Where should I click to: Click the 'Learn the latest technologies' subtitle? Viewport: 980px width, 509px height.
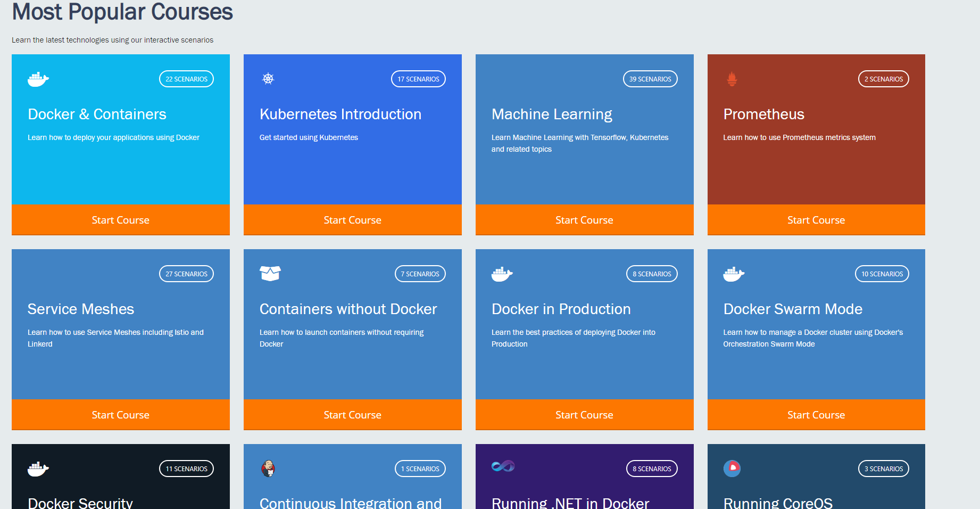tap(112, 40)
